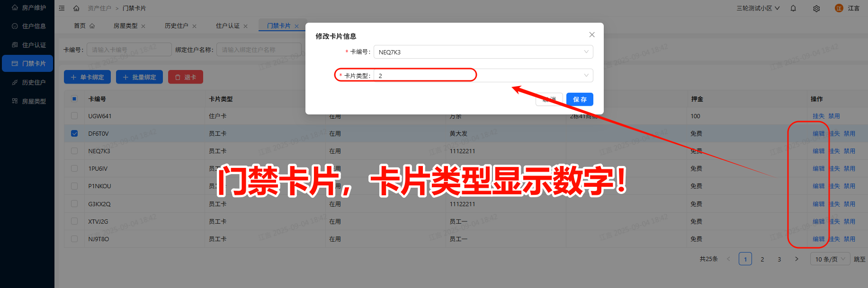
Task: Check the G3KX2Q row checkbox
Action: [74, 204]
